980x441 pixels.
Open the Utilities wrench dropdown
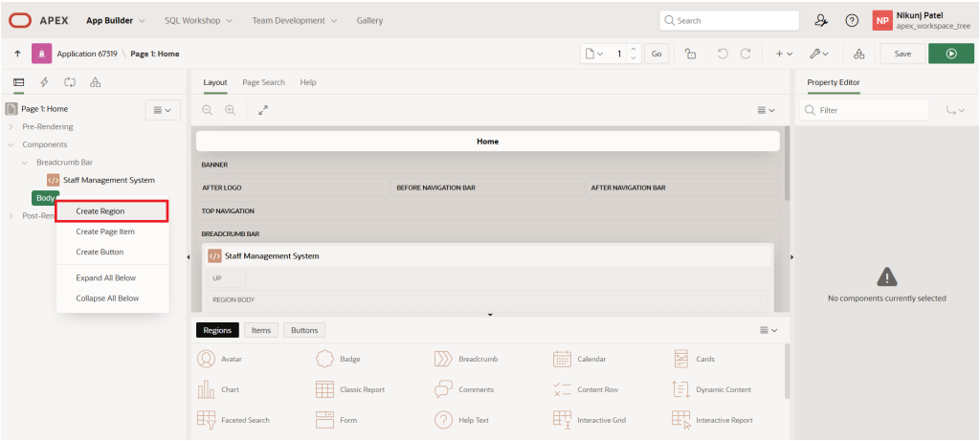click(x=818, y=54)
